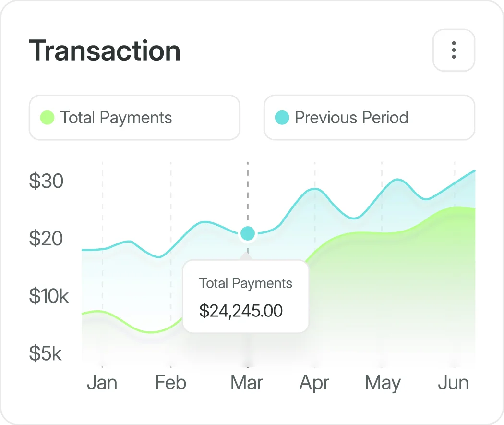Toggle visibility of the Mar dashed gridline
Image resolution: width=504 pixels, height=425 pixels.
[x=247, y=192]
